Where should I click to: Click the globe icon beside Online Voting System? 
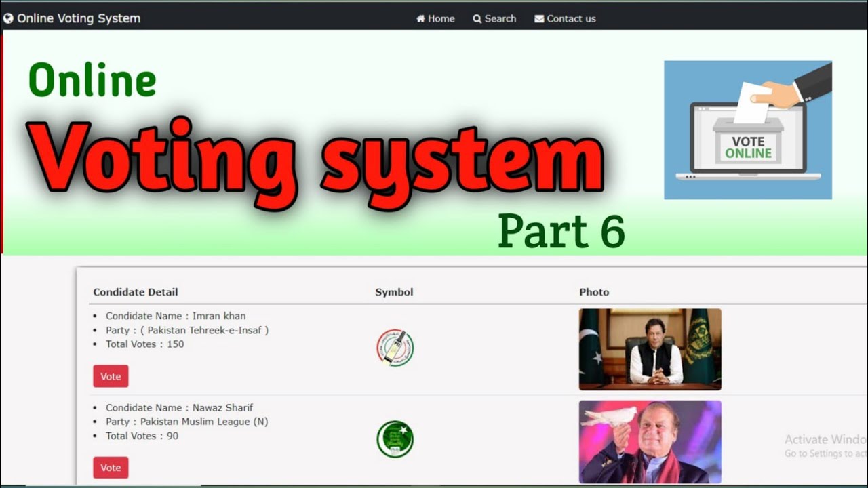pos(8,18)
